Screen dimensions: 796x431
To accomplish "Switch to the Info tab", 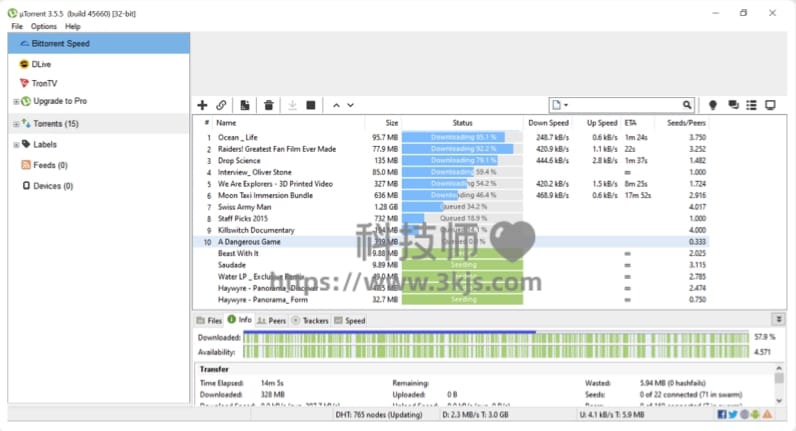I will (240, 320).
